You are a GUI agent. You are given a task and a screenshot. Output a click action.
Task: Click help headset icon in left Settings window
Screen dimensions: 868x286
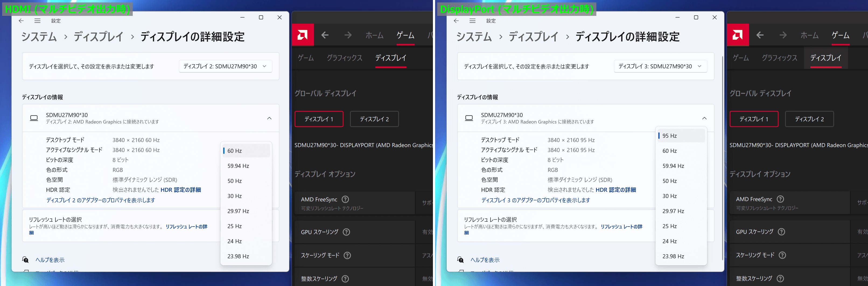(25, 260)
